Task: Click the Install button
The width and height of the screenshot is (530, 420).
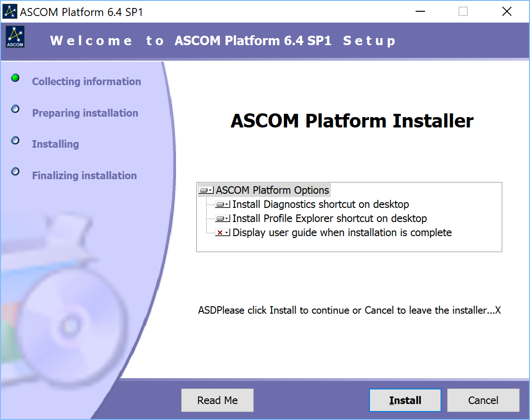Action: pyautogui.click(x=405, y=400)
